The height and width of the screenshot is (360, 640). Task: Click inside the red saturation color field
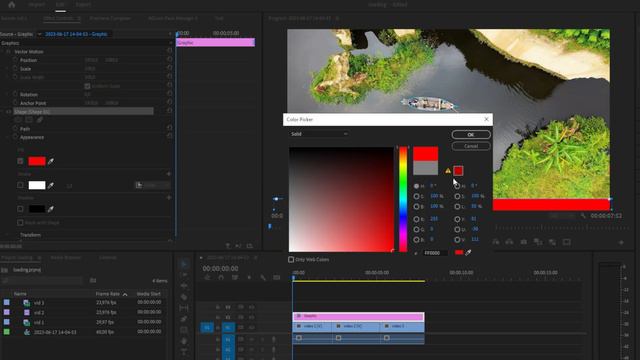[x=341, y=199]
